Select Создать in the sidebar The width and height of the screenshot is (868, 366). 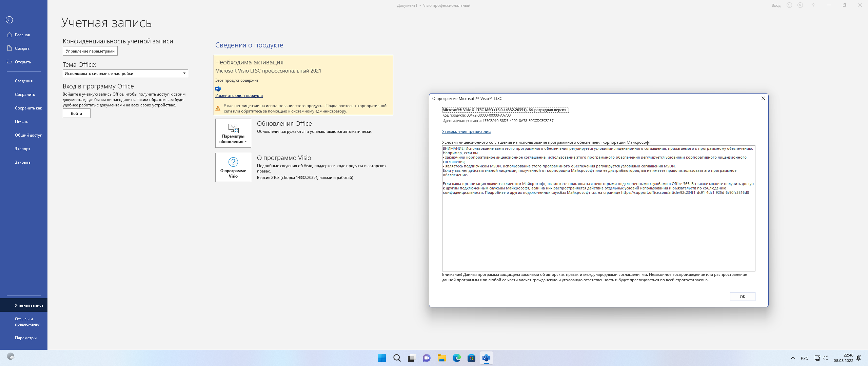[x=24, y=48]
